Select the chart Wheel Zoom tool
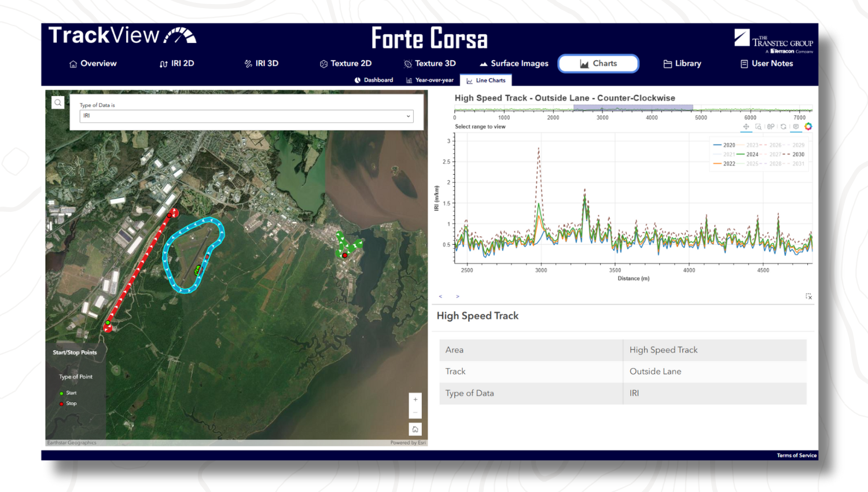Screen dimensions: 868x492 coord(771,126)
